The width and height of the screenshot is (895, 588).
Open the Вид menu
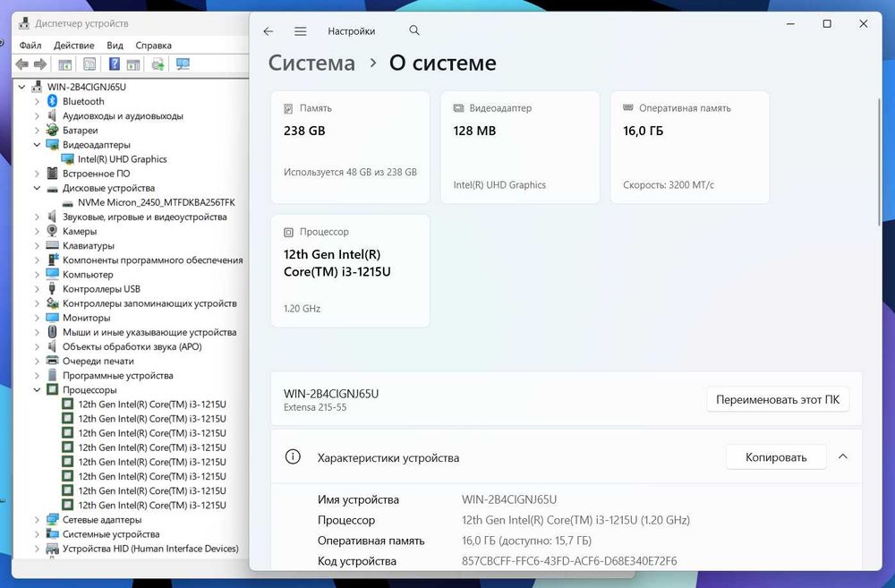click(115, 45)
